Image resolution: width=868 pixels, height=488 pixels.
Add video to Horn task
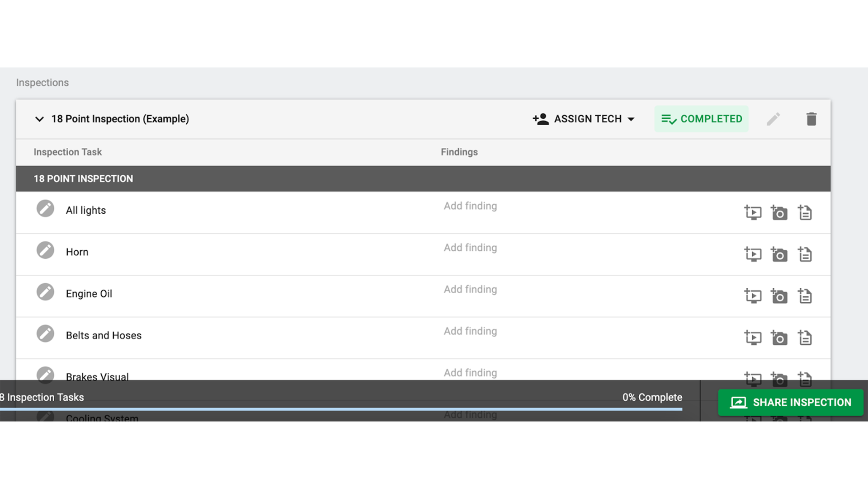point(753,254)
